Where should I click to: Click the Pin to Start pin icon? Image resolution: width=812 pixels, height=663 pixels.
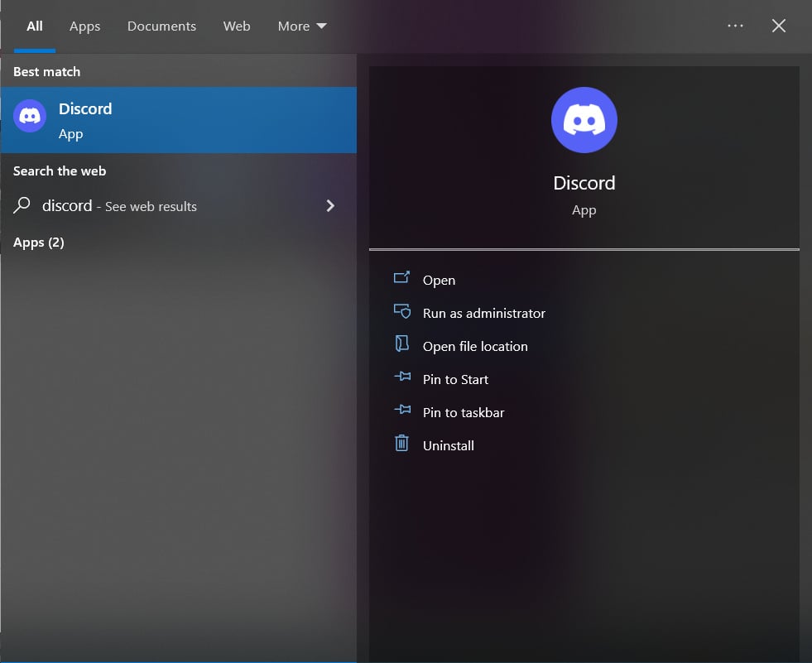pyautogui.click(x=402, y=378)
